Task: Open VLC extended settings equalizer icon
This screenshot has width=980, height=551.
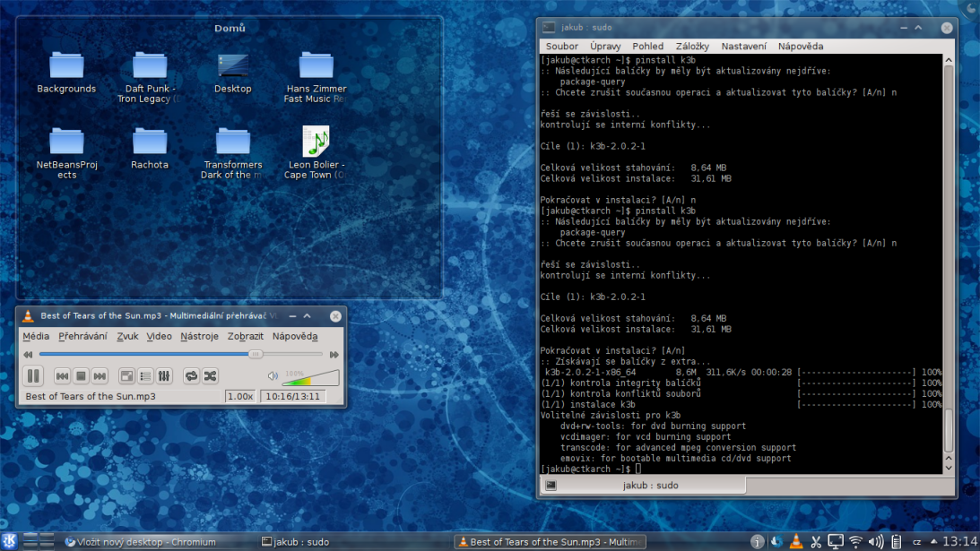Action: click(x=164, y=376)
